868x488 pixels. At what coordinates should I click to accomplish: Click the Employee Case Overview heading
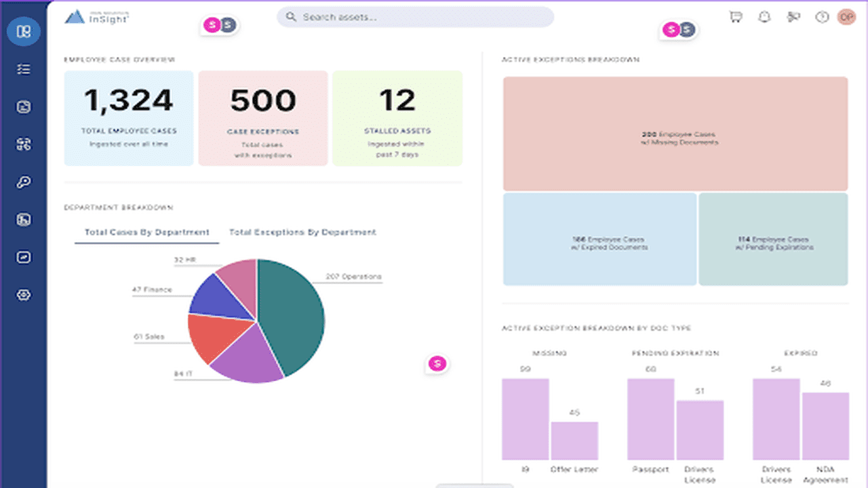point(119,60)
